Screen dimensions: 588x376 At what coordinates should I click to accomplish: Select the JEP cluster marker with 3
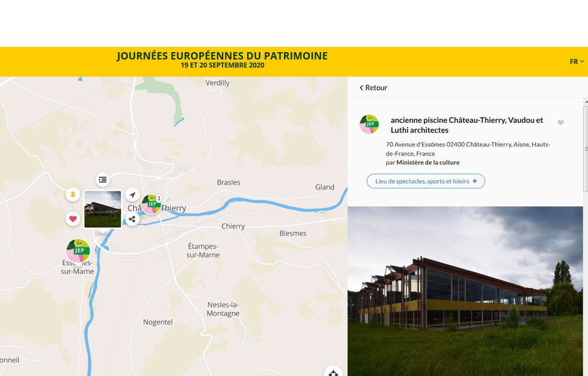click(x=152, y=204)
